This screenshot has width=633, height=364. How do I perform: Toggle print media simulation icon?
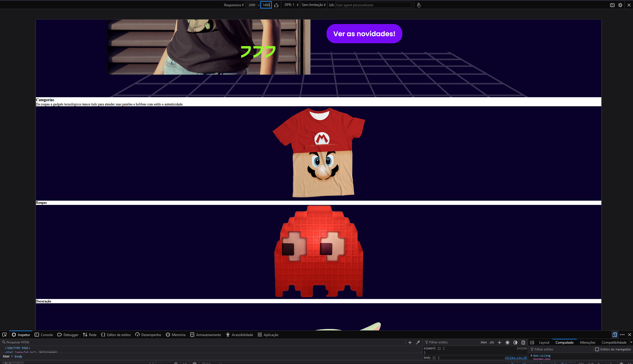[x=523, y=342]
